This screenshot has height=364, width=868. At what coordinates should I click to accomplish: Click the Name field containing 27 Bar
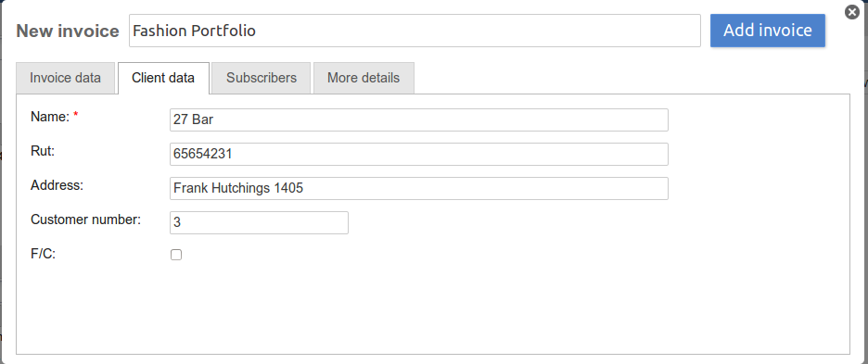419,120
